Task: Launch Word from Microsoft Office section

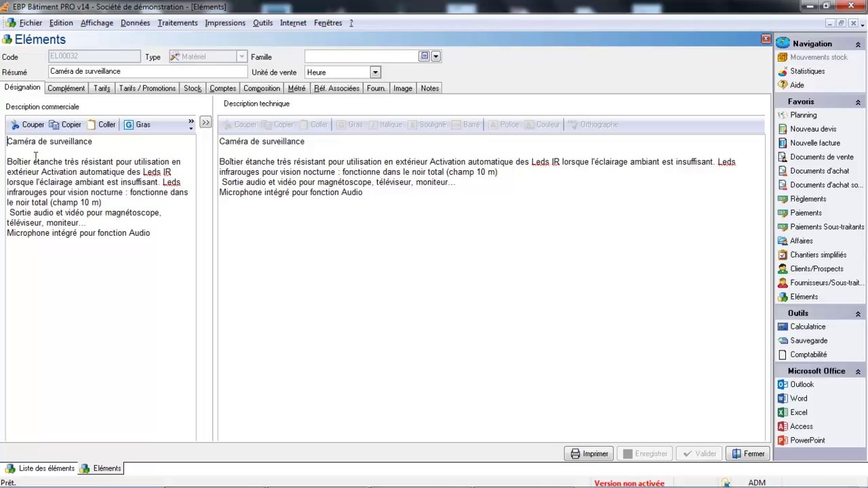Action: click(x=792, y=399)
